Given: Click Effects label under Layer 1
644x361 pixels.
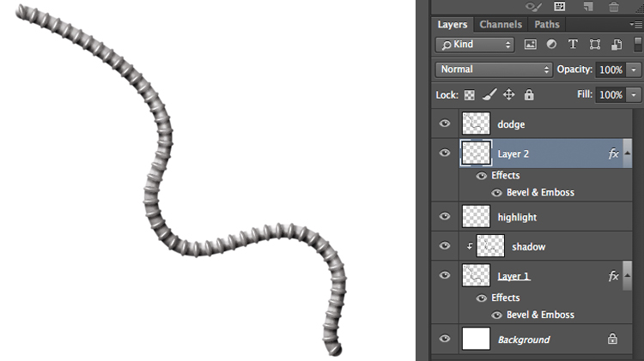Looking at the screenshot, I should click(x=506, y=298).
